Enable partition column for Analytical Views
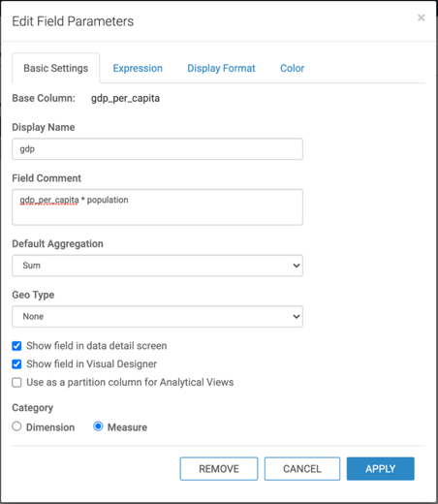Viewport: 438px width, 504px height. tap(16, 383)
